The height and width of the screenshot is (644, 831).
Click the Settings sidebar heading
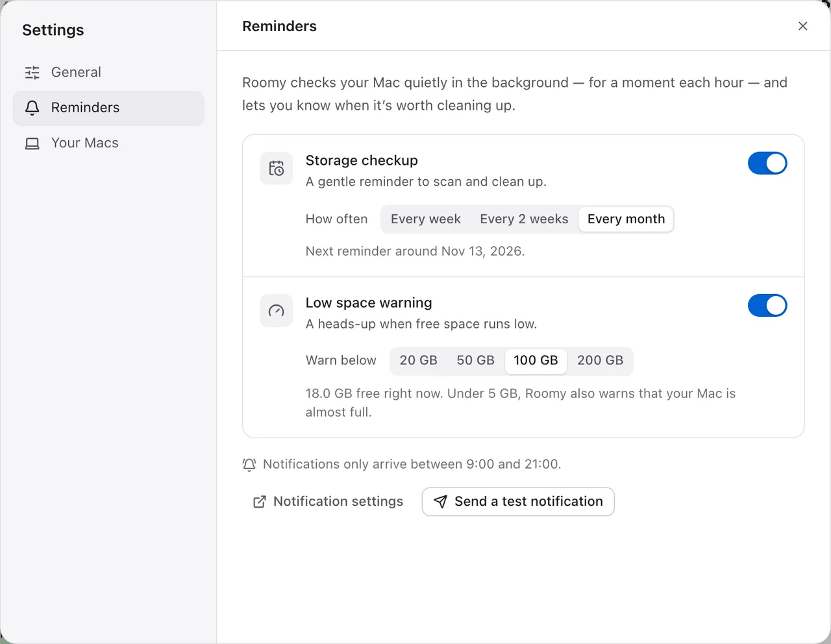(53, 31)
